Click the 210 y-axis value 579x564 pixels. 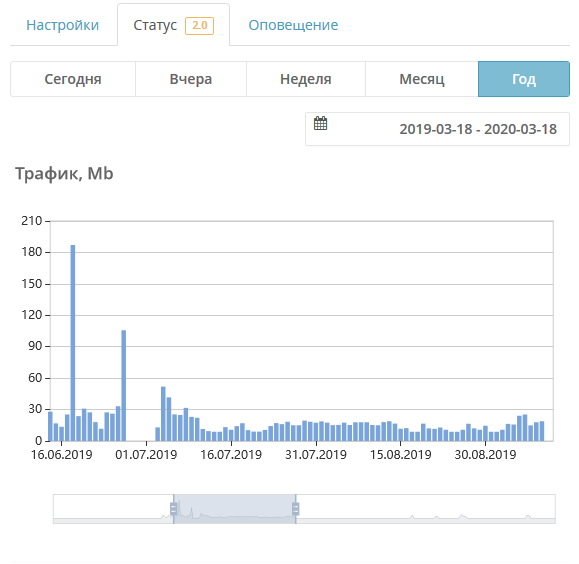32,221
